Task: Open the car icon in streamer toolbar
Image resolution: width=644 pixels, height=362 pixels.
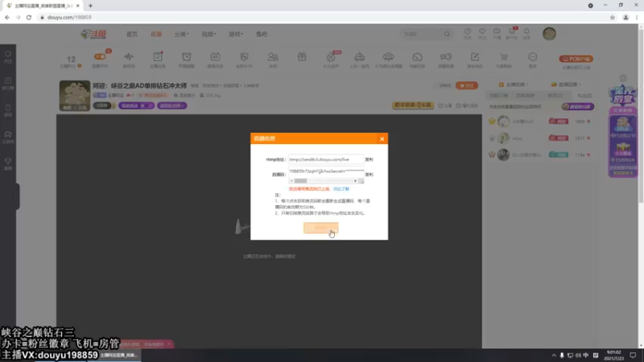Action: (x=359, y=57)
